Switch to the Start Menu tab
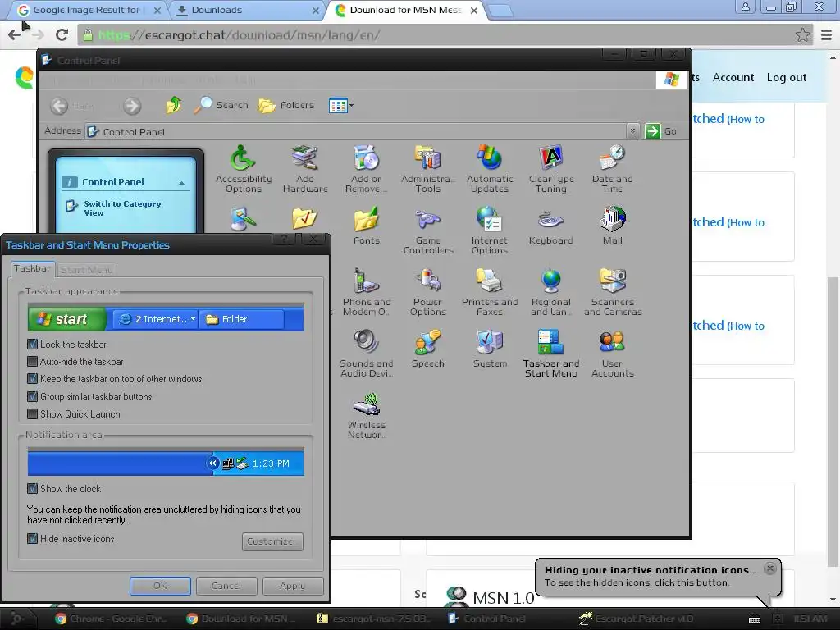This screenshot has width=840, height=630. pyautogui.click(x=86, y=269)
